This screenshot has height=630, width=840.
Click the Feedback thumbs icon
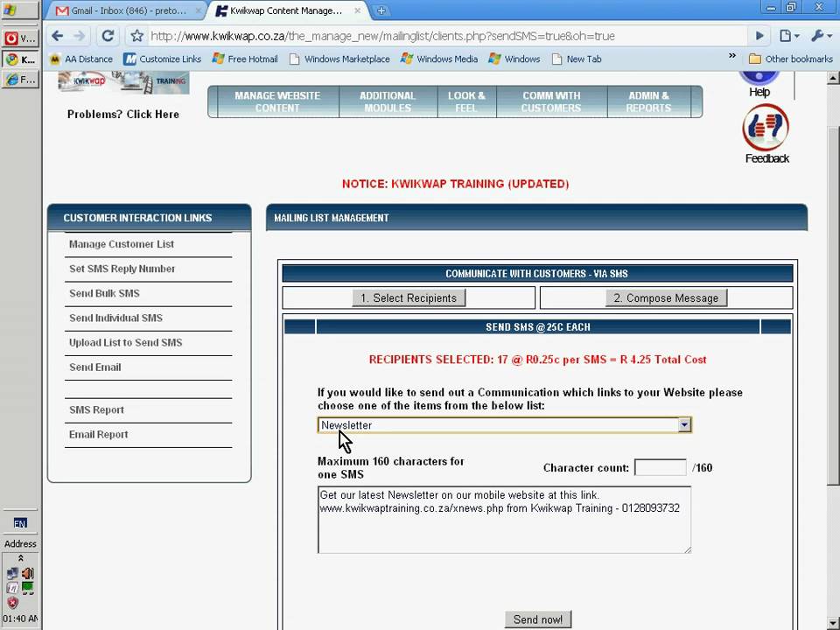(766, 127)
